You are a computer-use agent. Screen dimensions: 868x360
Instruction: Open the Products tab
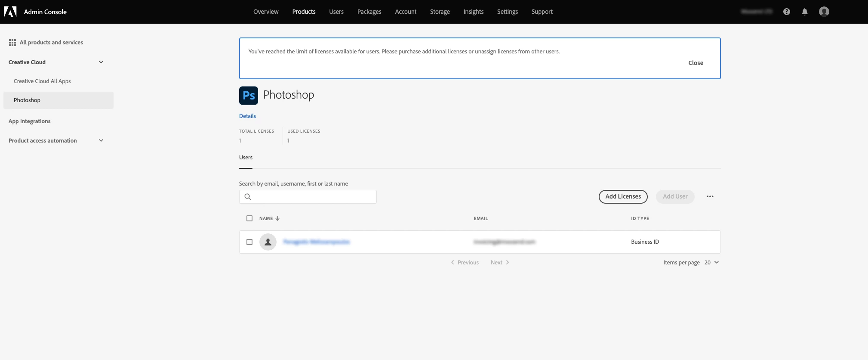coord(304,12)
